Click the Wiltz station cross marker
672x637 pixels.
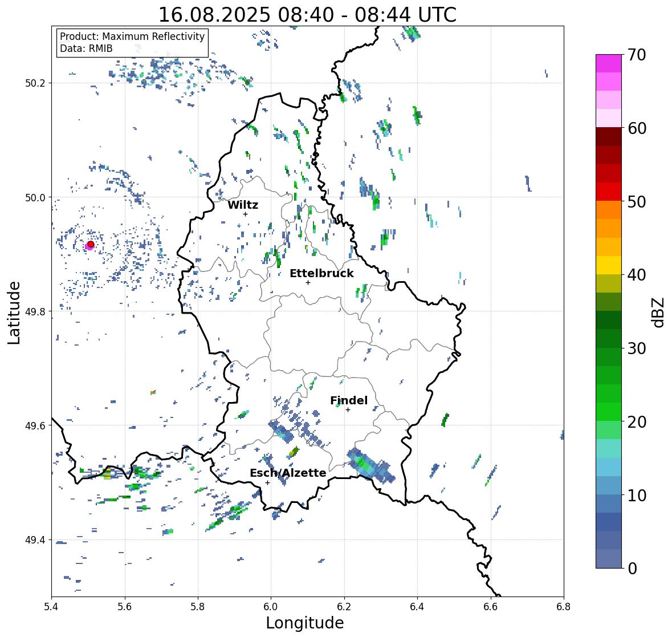pyautogui.click(x=245, y=214)
